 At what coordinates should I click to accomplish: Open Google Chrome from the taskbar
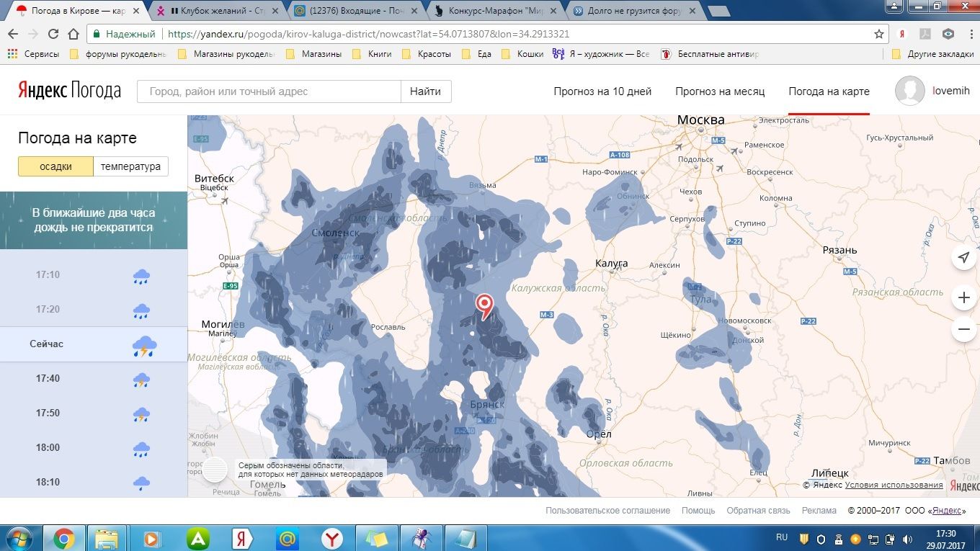[x=63, y=538]
